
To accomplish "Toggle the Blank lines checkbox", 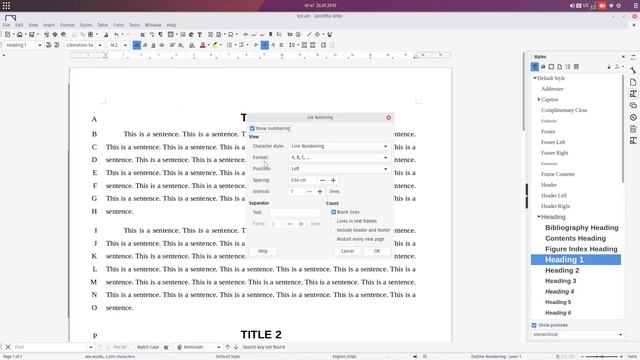I will tap(333, 212).
